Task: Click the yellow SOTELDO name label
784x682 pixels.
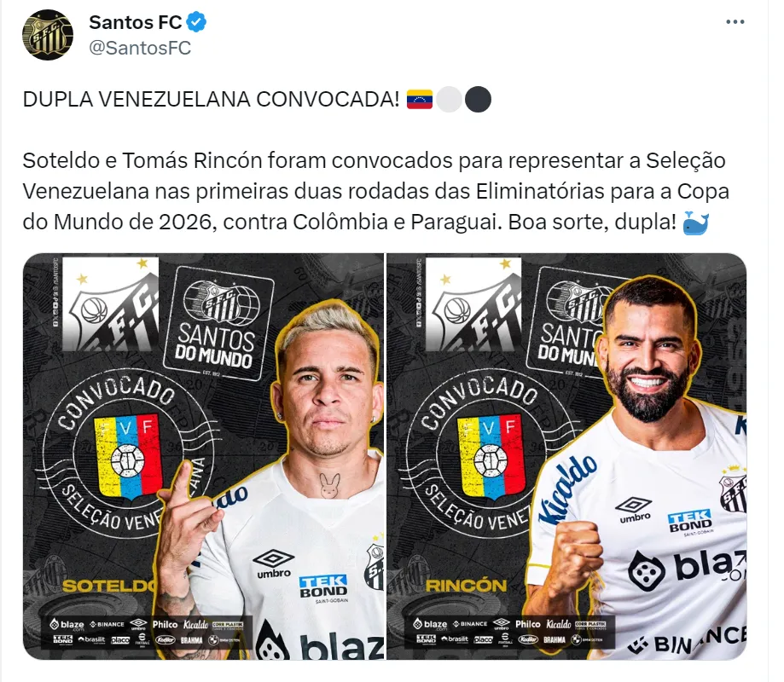Action: [x=109, y=586]
